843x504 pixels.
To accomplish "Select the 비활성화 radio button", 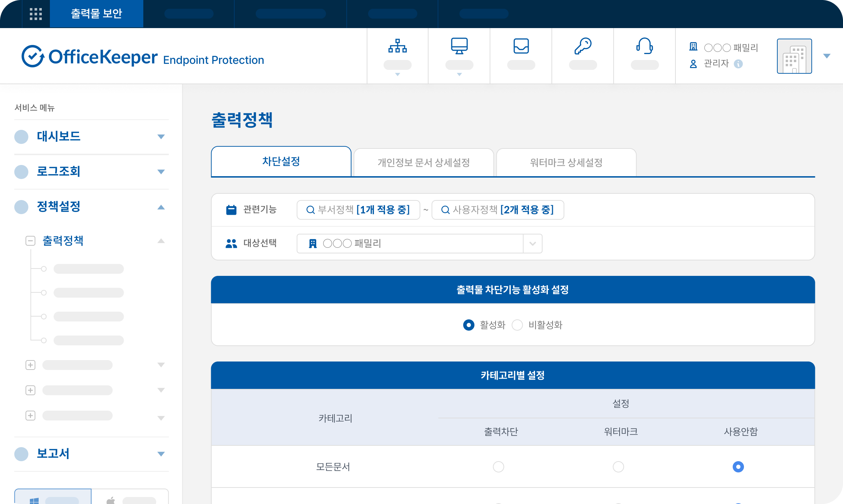I will pyautogui.click(x=517, y=325).
